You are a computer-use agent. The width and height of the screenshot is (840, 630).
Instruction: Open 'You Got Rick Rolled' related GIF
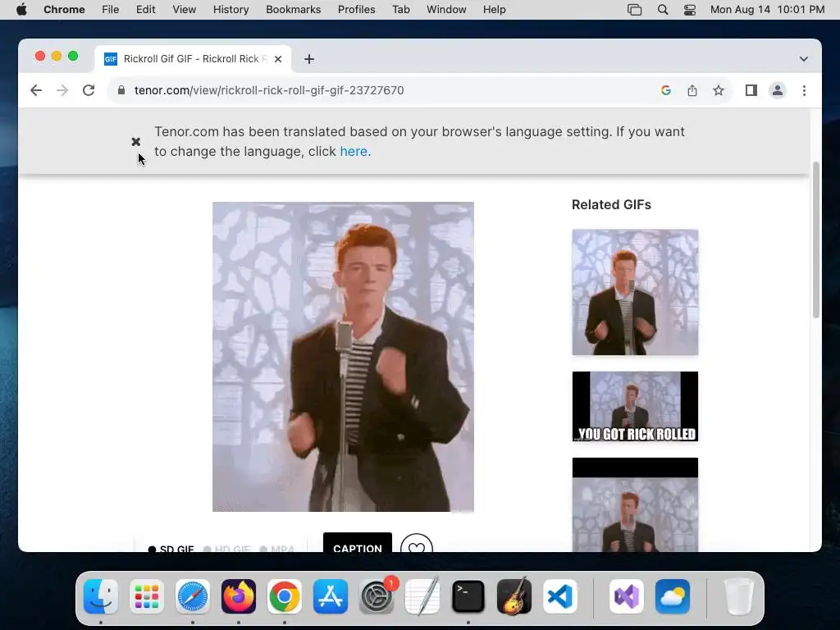tap(635, 407)
